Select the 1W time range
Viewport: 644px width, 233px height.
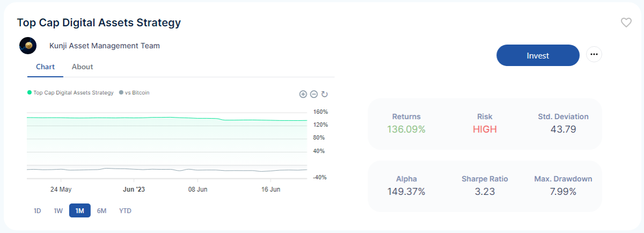(x=58, y=211)
